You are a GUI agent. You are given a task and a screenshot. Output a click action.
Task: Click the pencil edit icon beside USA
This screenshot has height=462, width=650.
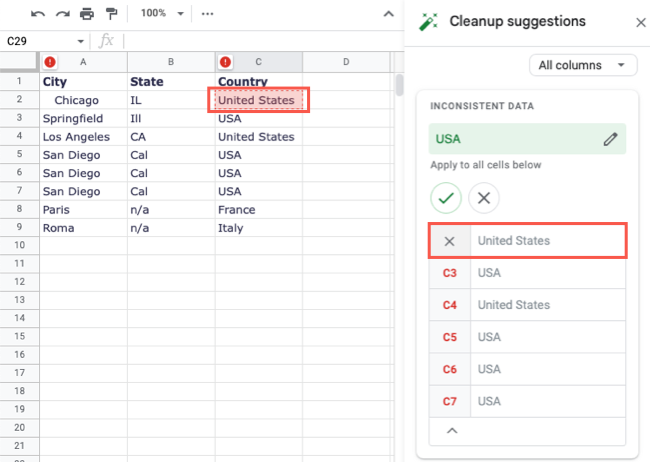(x=610, y=139)
